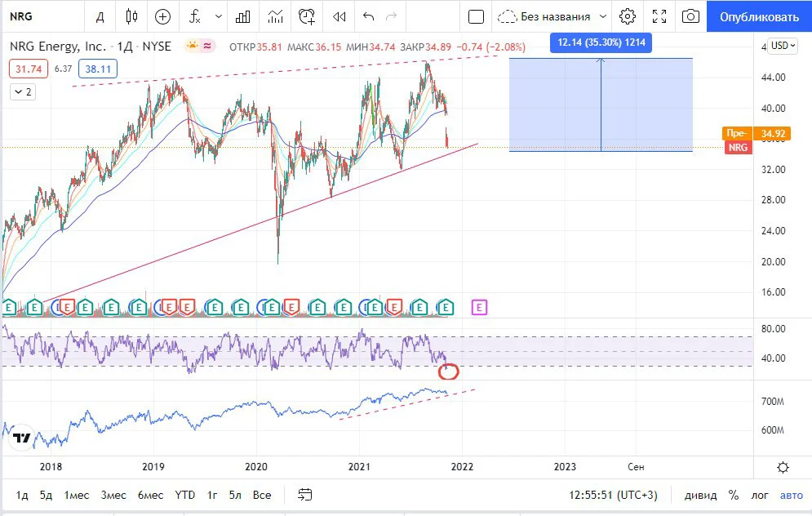Click the 12.14 (35.30%) price range label
The image size is (812, 516).
tap(601, 42)
